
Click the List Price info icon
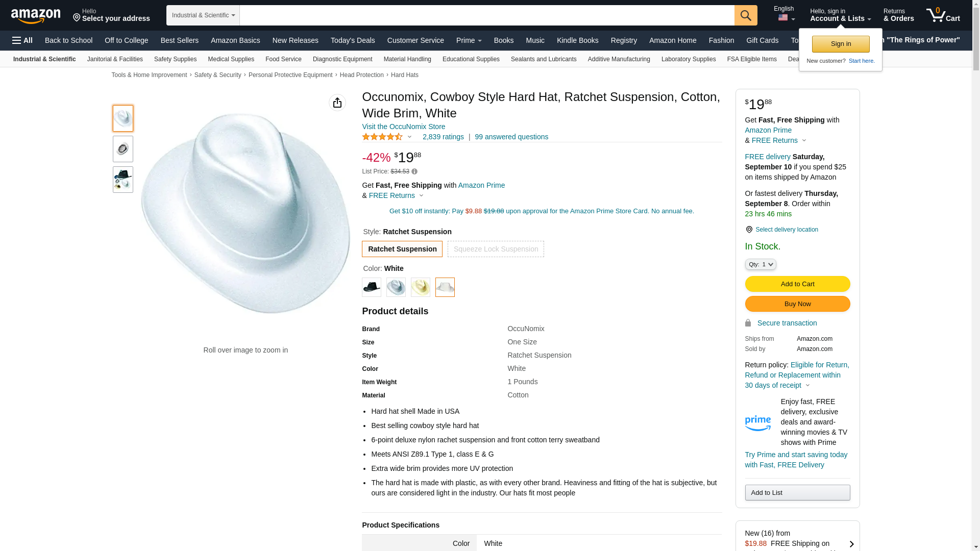click(x=414, y=172)
